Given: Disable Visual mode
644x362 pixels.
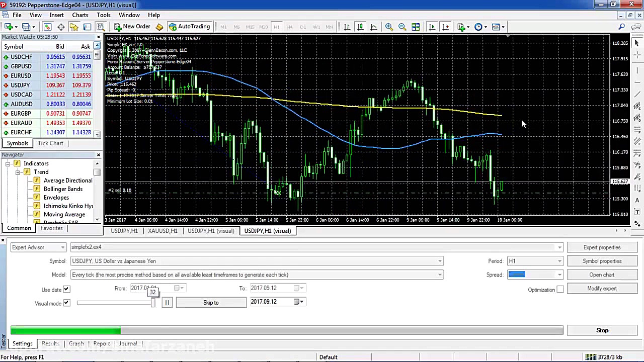Looking at the screenshot, I should pos(66,303).
